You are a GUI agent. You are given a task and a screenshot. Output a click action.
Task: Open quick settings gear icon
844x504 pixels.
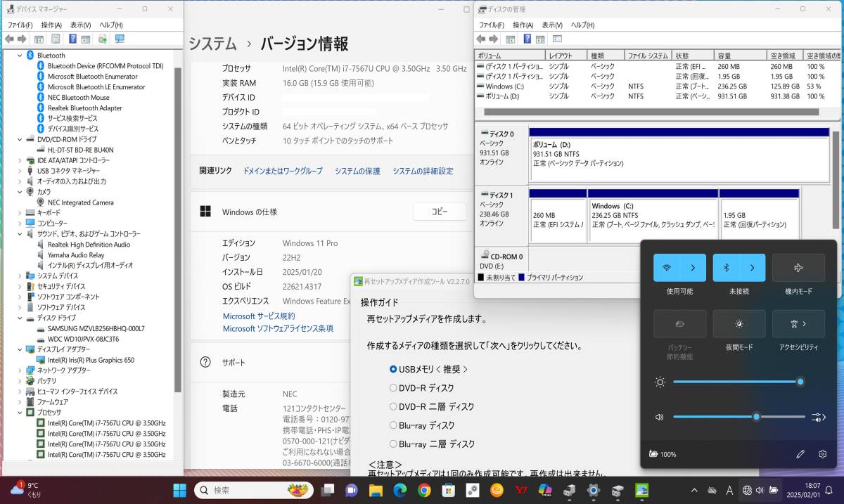pyautogui.click(x=822, y=454)
